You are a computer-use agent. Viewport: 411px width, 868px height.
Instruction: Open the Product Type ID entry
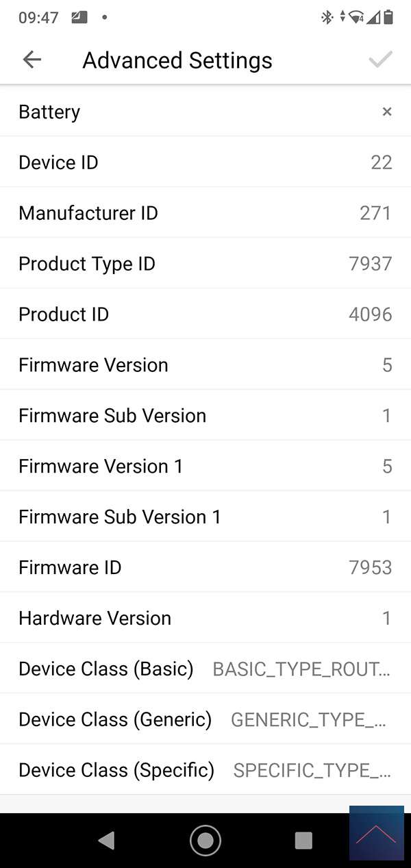(x=206, y=264)
